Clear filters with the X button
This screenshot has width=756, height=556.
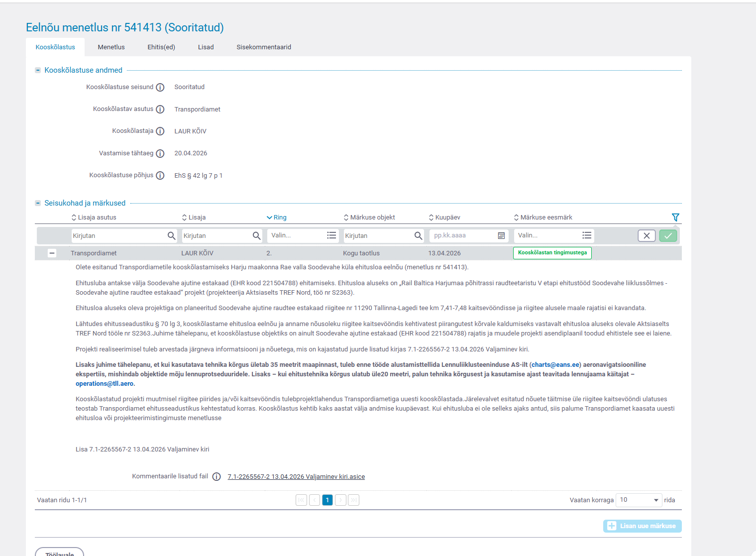(647, 236)
